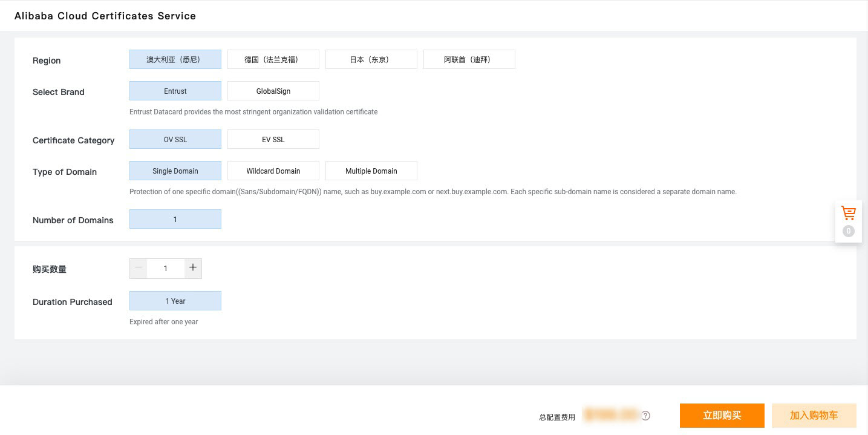The width and height of the screenshot is (868, 435).
Task: Select number of domains option 1
Action: [175, 219]
